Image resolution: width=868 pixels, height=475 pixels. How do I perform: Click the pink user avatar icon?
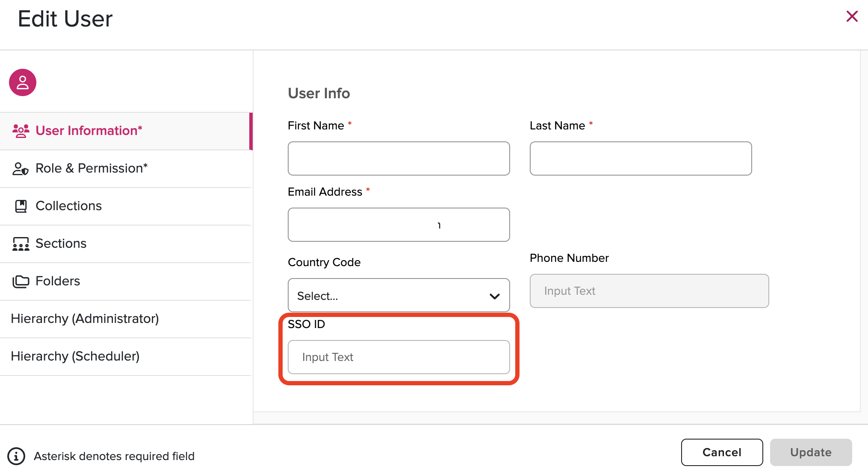pos(23,82)
